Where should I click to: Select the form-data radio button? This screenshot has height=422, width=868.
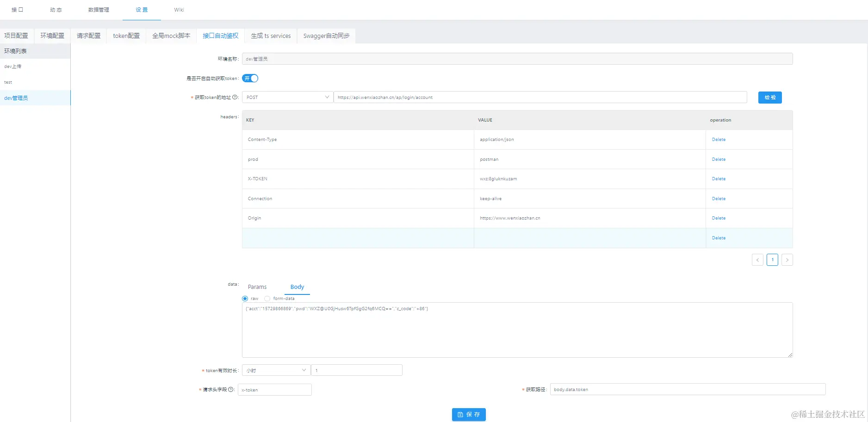(x=267, y=299)
